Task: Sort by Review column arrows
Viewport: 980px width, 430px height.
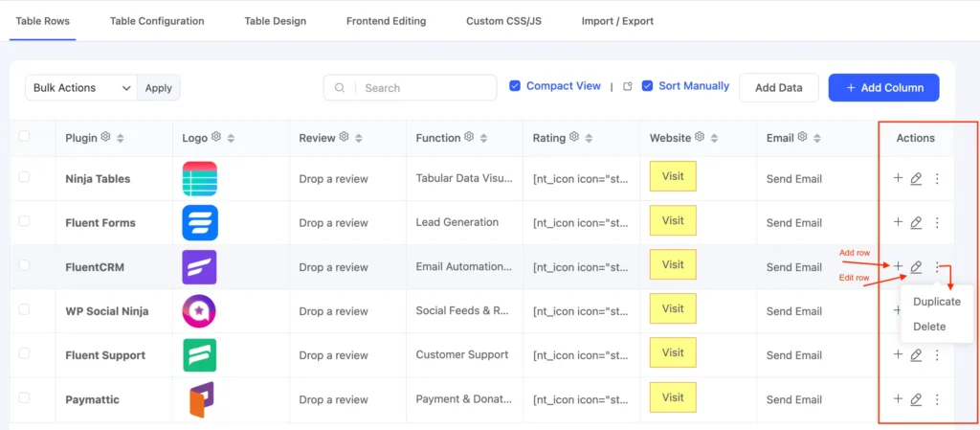Action: [359, 138]
